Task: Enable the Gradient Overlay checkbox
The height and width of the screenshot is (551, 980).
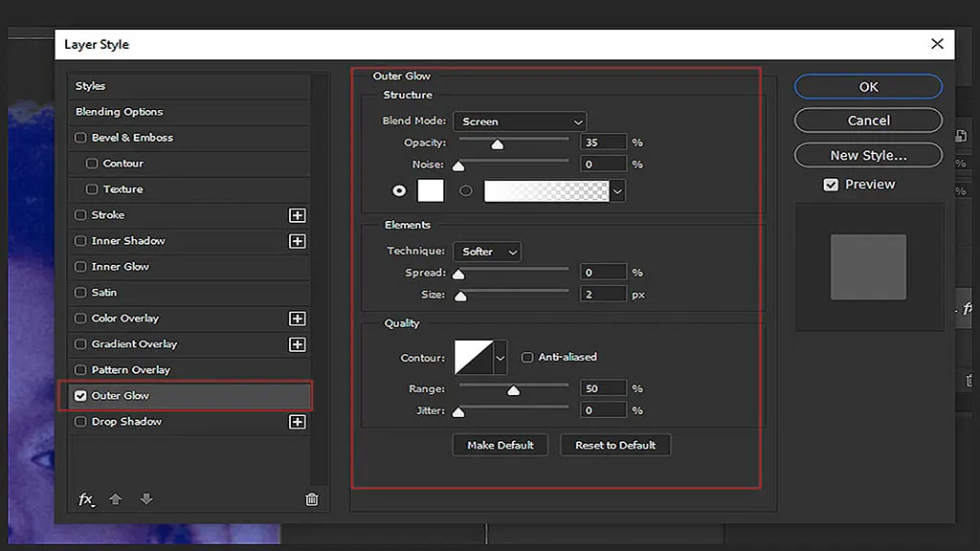Action: tap(80, 343)
